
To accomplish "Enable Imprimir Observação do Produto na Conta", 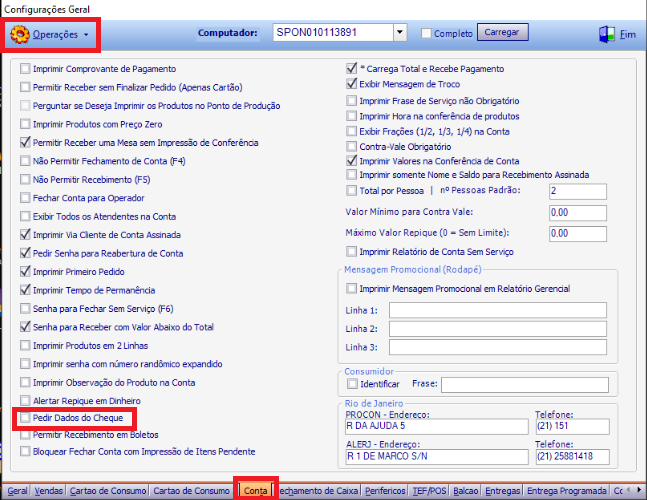I will pos(25,382).
